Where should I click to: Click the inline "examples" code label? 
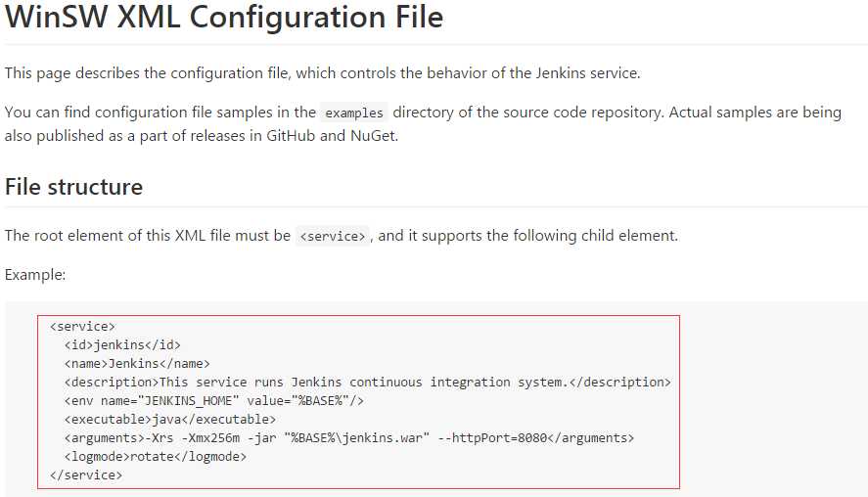point(354,113)
